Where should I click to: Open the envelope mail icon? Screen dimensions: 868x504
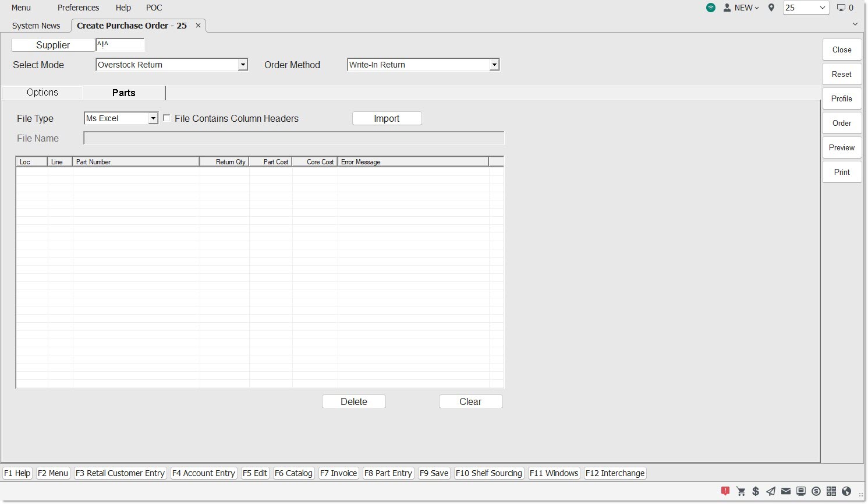pos(786,491)
